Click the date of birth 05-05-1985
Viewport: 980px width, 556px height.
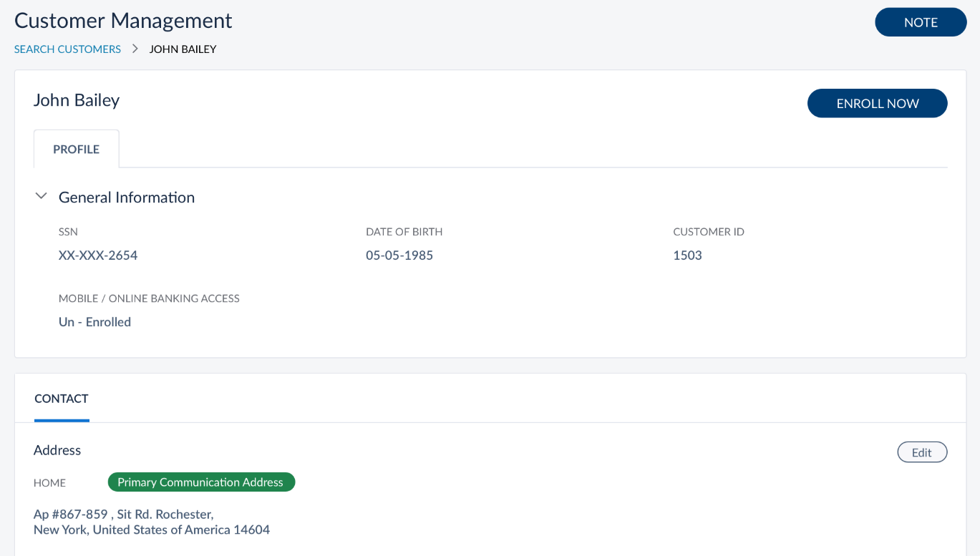click(399, 255)
